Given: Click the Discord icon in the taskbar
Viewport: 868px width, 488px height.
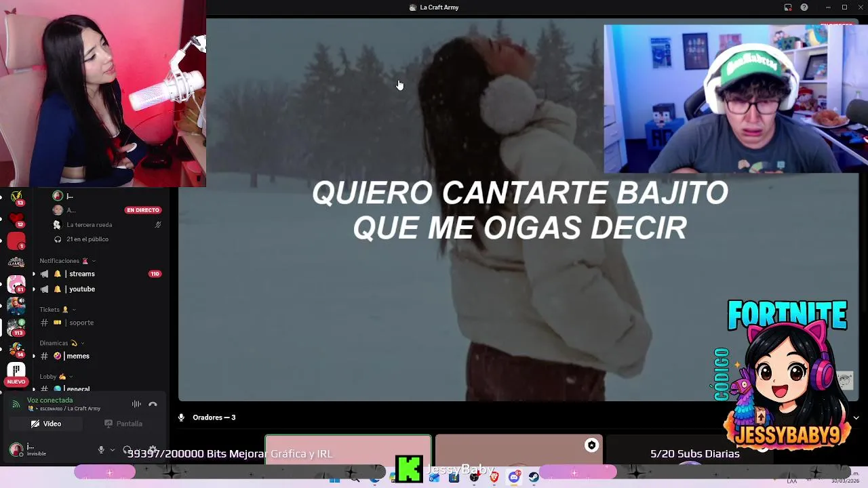Looking at the screenshot, I should [x=514, y=478].
